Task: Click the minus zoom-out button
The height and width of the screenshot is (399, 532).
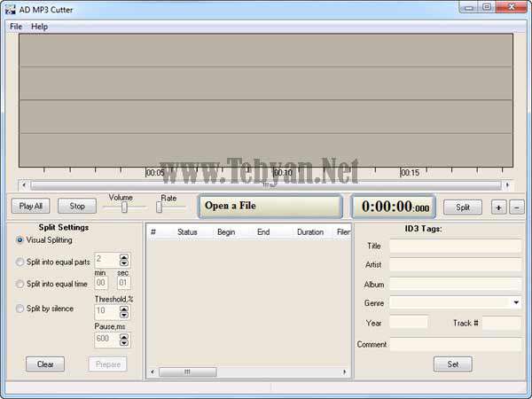Action: tap(517, 207)
